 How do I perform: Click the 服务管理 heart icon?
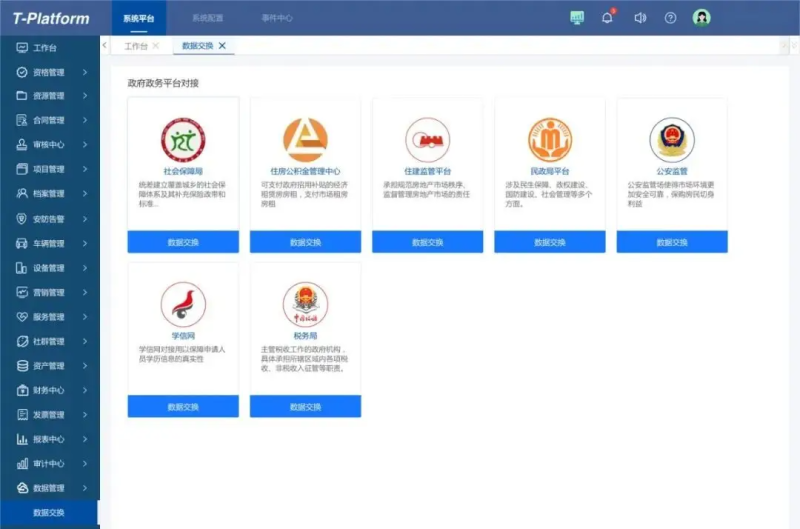(x=22, y=317)
